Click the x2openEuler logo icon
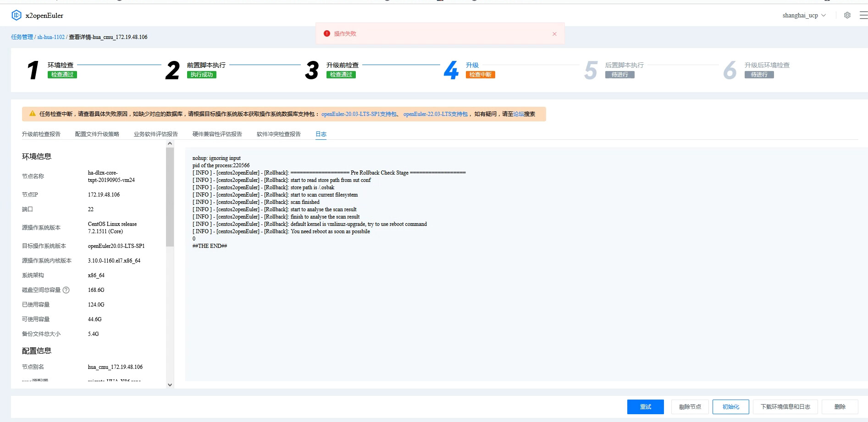The image size is (868, 422). 17,15
